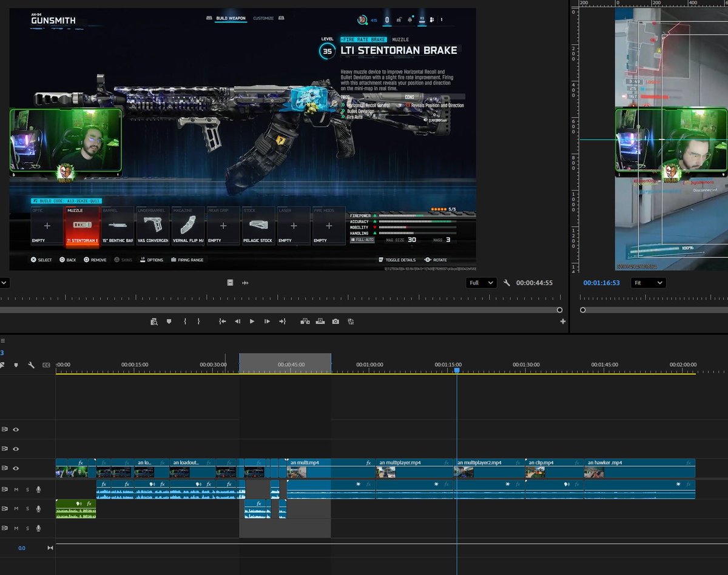
Task: Mute the third audio track
Action: click(x=16, y=528)
